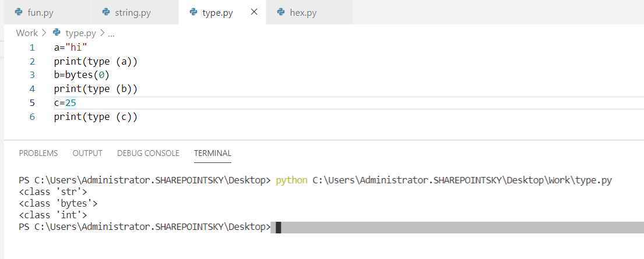
Task: Click the Python icon in the breadcrumb
Action: (x=57, y=33)
